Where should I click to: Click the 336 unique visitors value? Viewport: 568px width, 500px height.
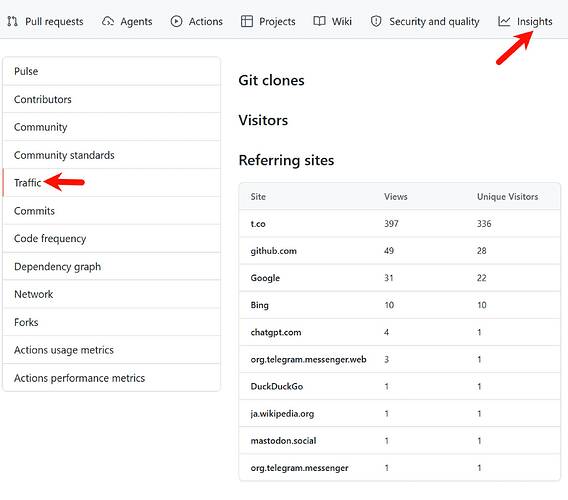pyautogui.click(x=484, y=224)
